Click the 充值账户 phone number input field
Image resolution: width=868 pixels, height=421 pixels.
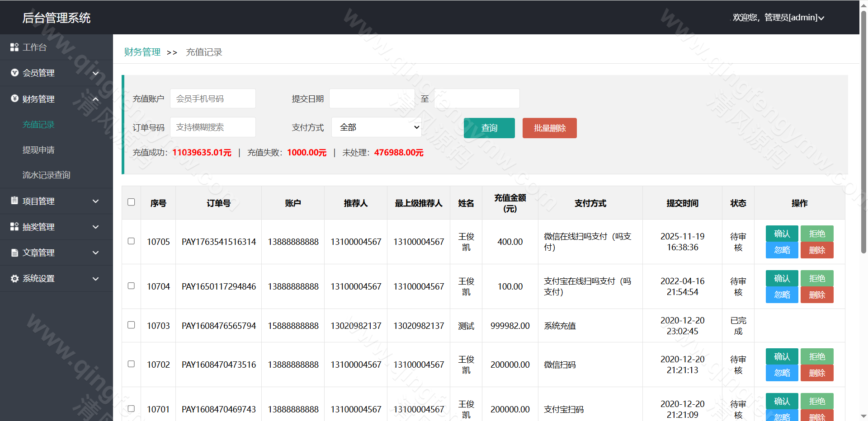point(212,98)
